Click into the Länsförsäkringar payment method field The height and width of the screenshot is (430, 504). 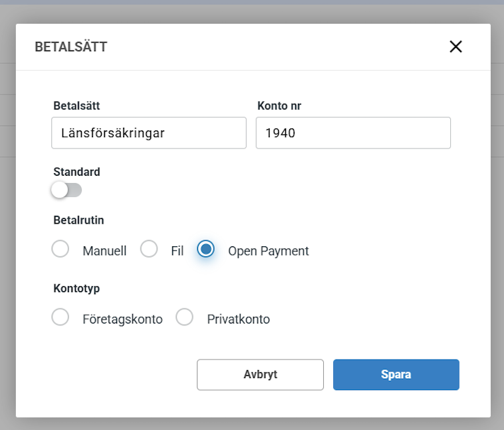[149, 133]
